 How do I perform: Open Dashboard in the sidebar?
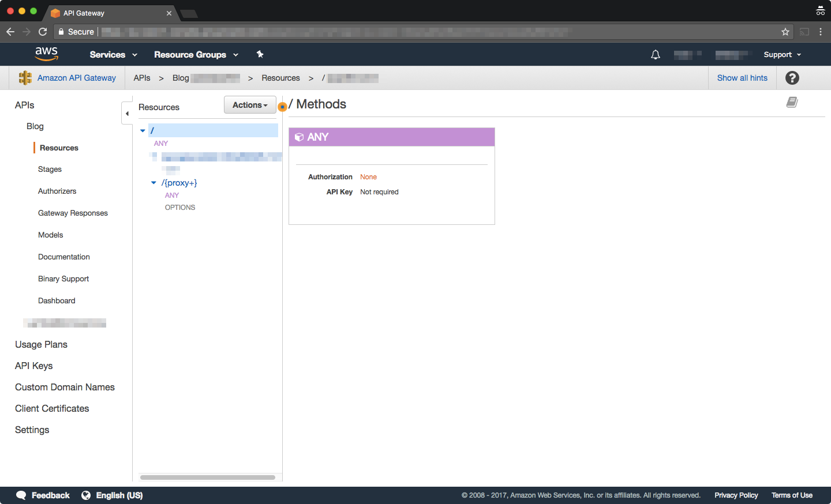(57, 301)
